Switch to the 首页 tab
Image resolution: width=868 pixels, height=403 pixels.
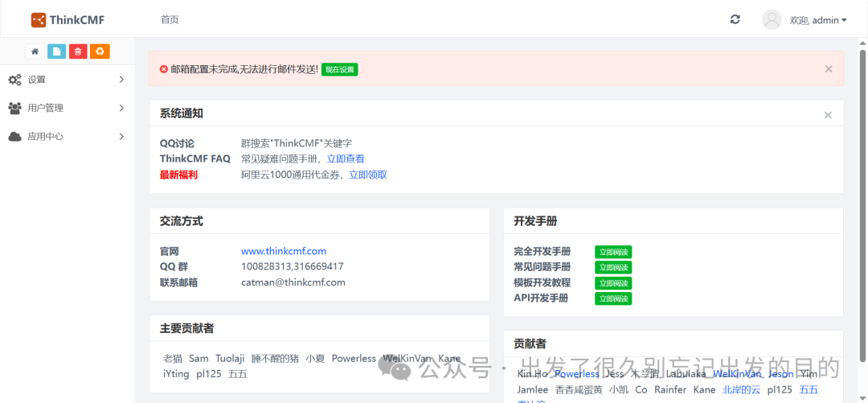click(x=170, y=20)
